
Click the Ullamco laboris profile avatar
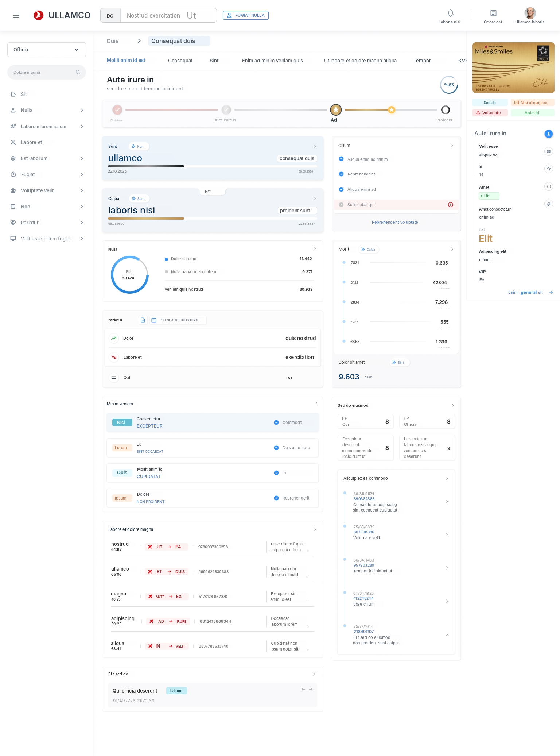pos(530,13)
